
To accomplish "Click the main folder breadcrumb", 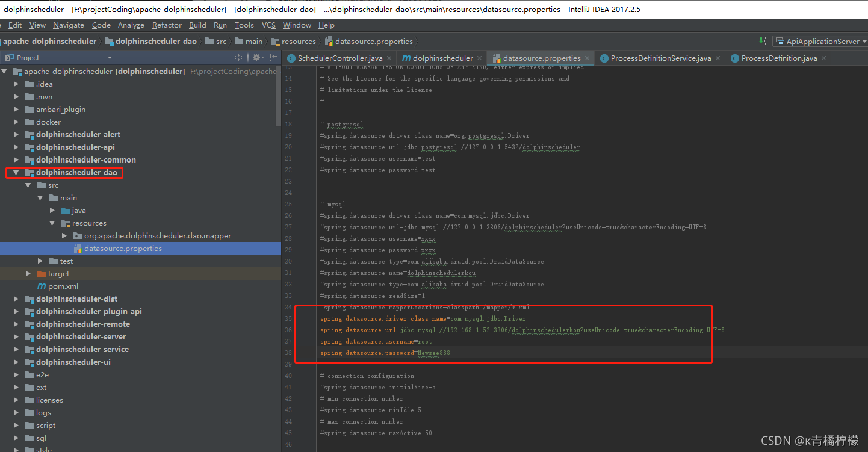I will [x=249, y=42].
